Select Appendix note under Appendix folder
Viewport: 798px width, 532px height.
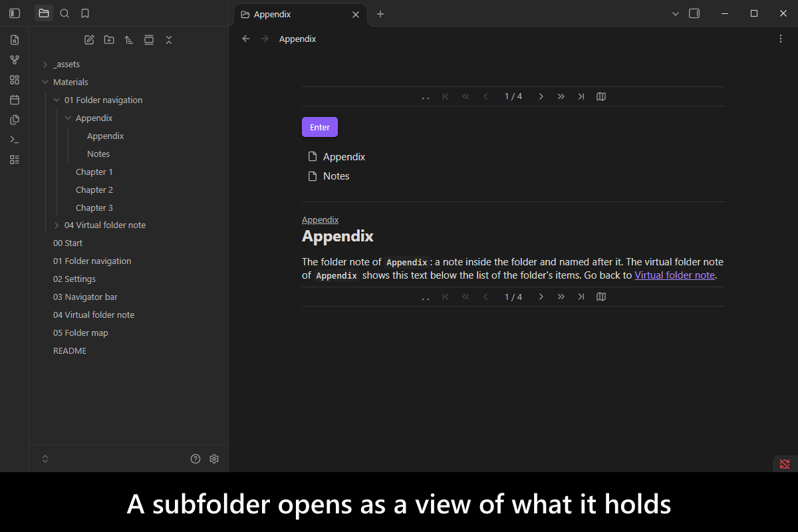click(x=105, y=136)
